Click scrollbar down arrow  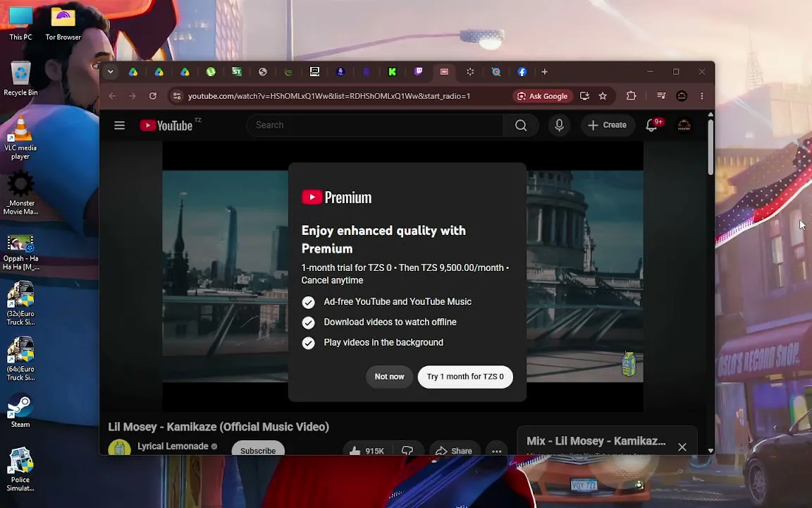[x=710, y=451]
